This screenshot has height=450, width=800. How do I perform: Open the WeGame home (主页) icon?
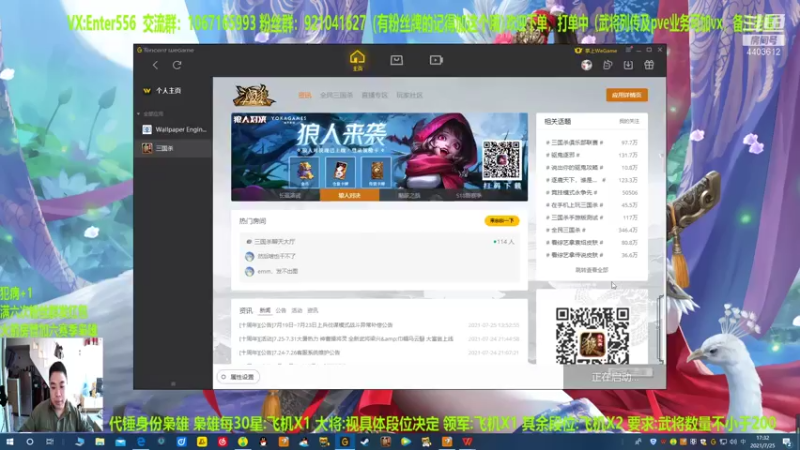(357, 60)
